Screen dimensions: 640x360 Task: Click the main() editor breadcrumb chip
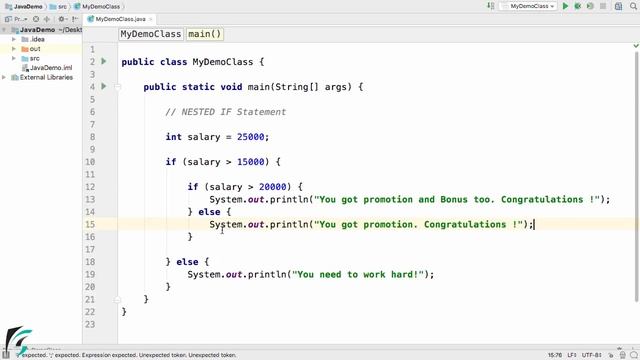click(x=204, y=34)
